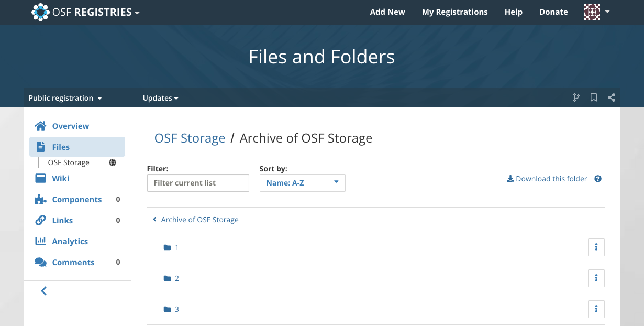Click the folder icon for folder 2
Image resolution: width=644 pixels, height=326 pixels.
pos(168,278)
